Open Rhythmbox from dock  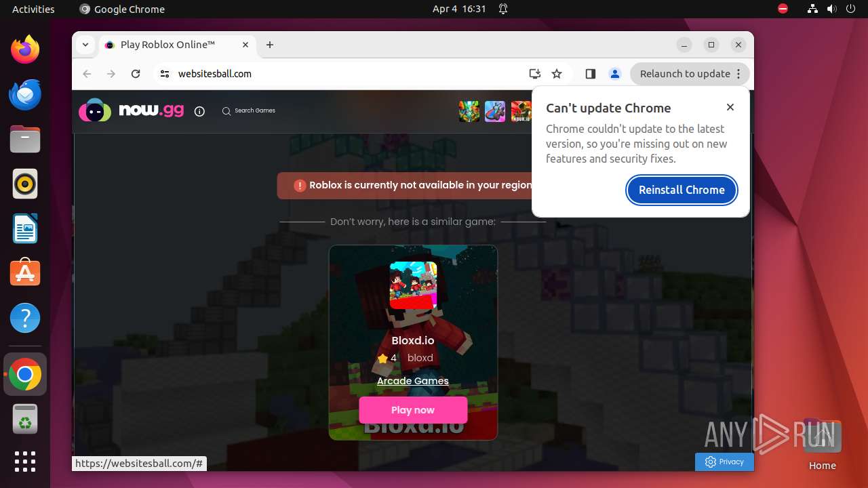pyautogui.click(x=25, y=184)
